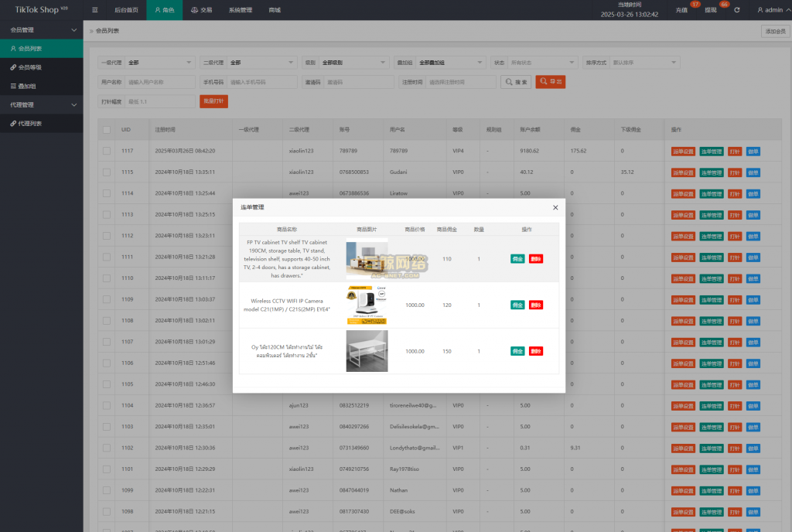The height and width of the screenshot is (532, 792).
Task: Delete the Wireless CCTV camera item
Action: tap(536, 305)
